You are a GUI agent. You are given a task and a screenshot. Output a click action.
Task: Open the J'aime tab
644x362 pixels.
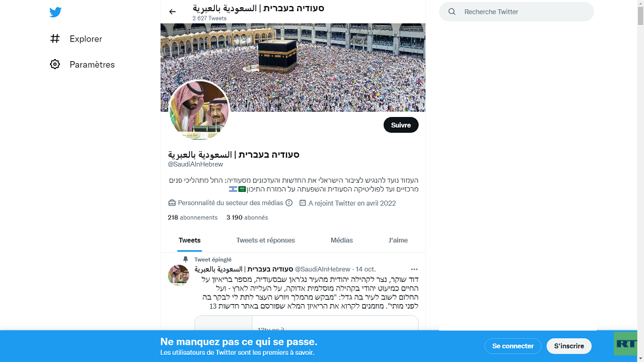(398, 240)
